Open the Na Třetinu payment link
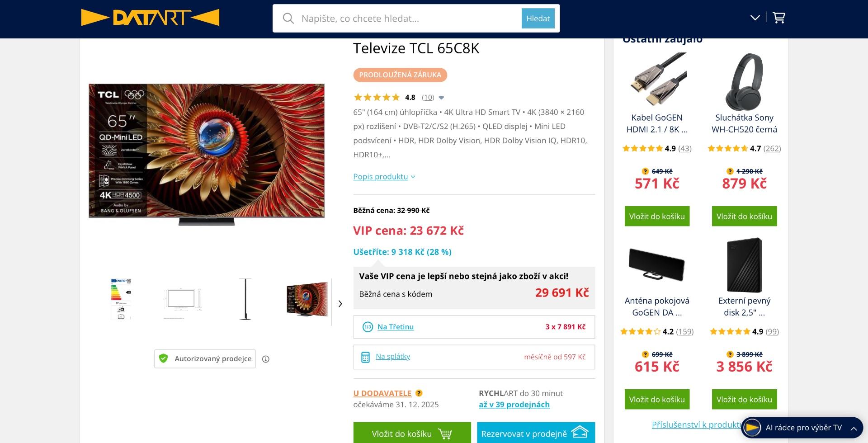The image size is (868, 443). point(395,327)
